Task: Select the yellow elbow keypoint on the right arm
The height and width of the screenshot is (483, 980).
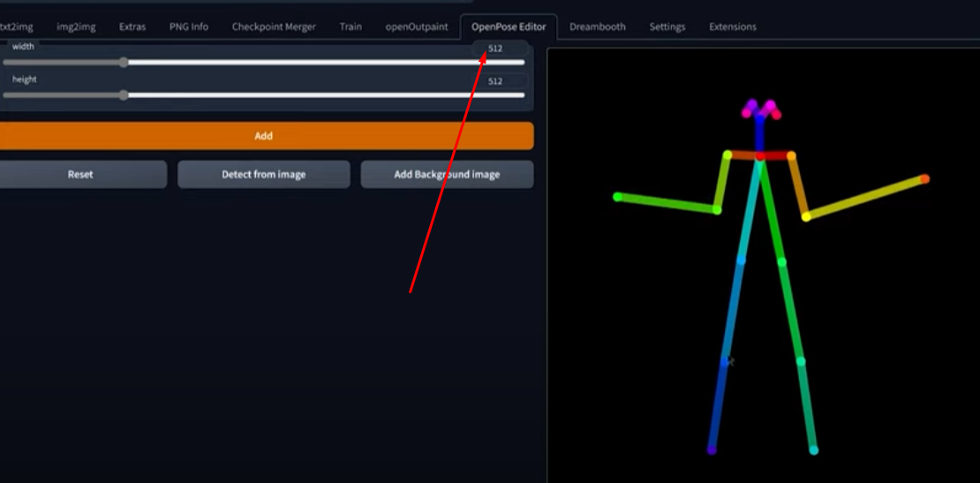Action: point(806,217)
